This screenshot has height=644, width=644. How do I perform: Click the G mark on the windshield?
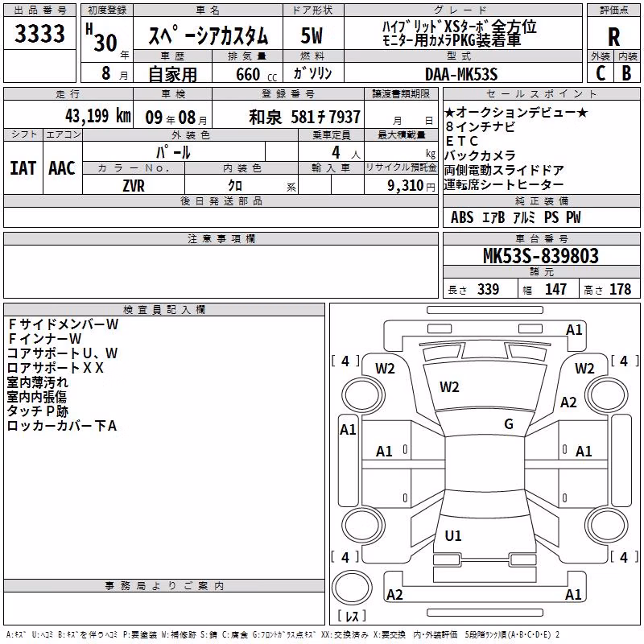tap(509, 424)
